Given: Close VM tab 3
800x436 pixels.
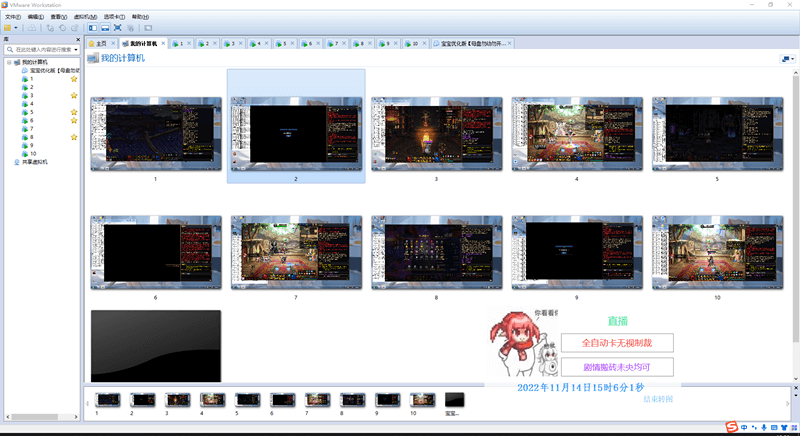Looking at the screenshot, I should tap(240, 44).
